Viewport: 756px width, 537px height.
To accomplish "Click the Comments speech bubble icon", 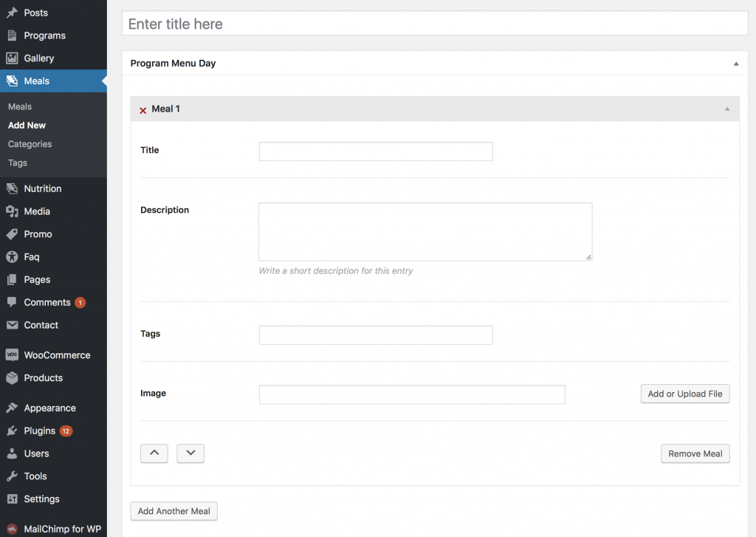I will (12, 302).
